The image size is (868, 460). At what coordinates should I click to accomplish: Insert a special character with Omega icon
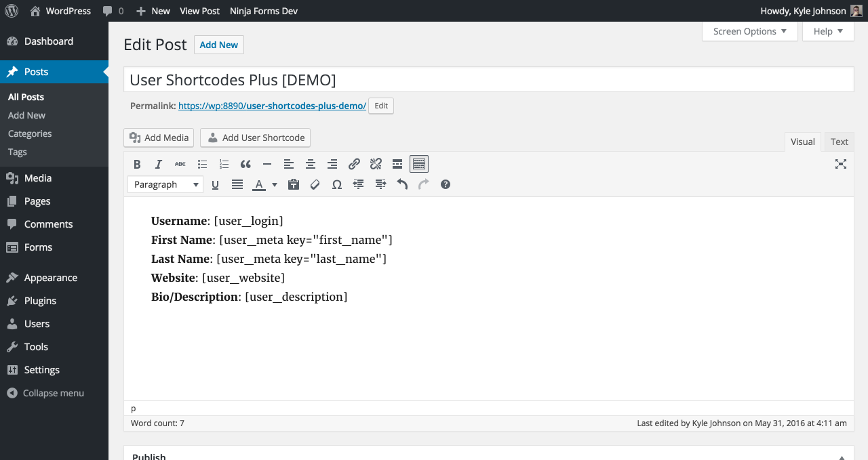[x=336, y=184]
